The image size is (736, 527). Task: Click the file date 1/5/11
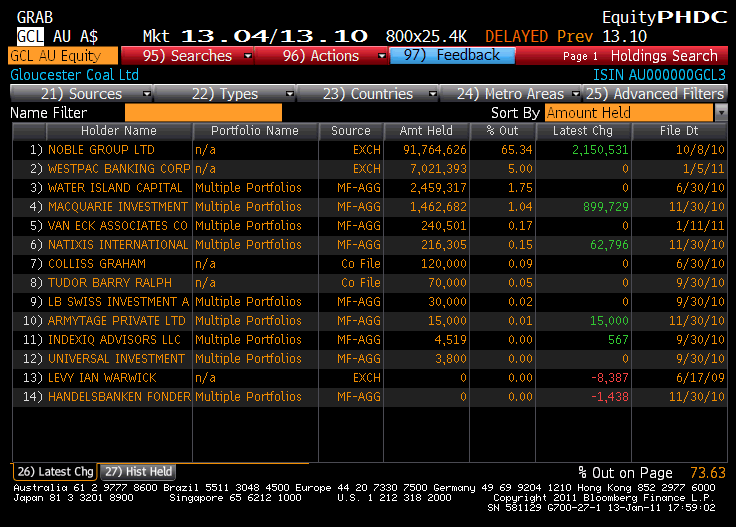[x=704, y=169]
